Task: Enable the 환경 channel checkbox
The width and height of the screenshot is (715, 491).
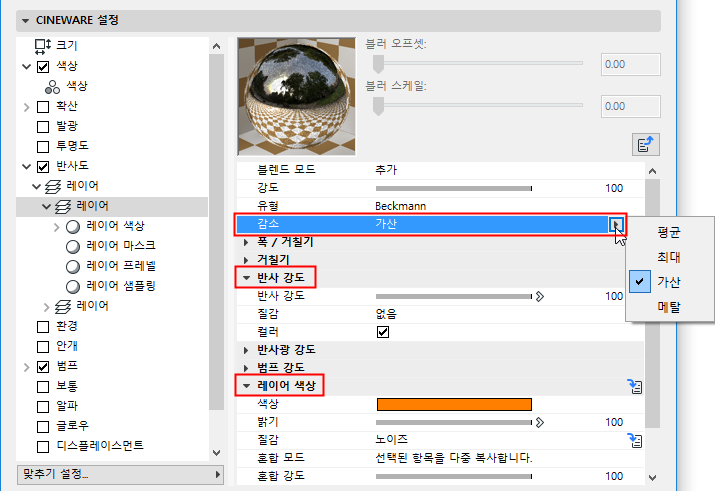Action: click(43, 327)
